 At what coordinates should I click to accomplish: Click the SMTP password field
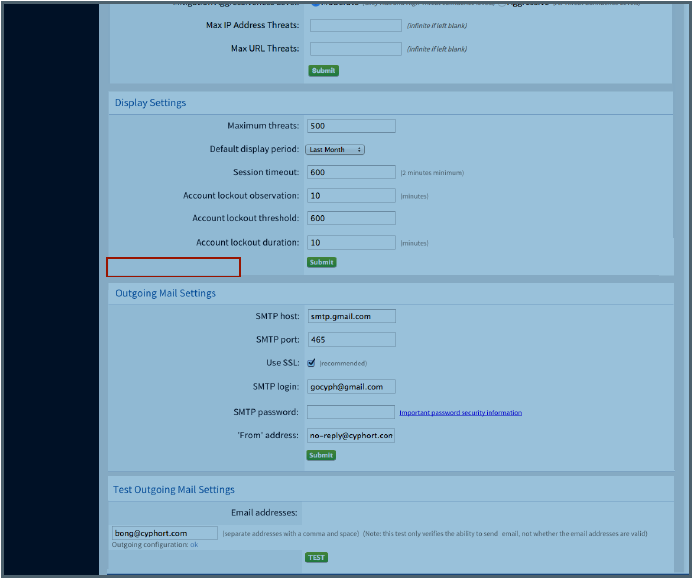pyautogui.click(x=351, y=412)
